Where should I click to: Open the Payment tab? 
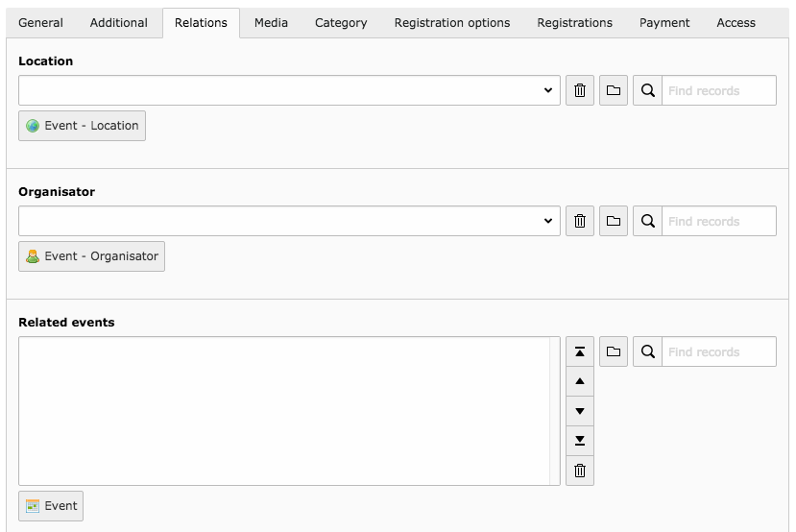(664, 23)
